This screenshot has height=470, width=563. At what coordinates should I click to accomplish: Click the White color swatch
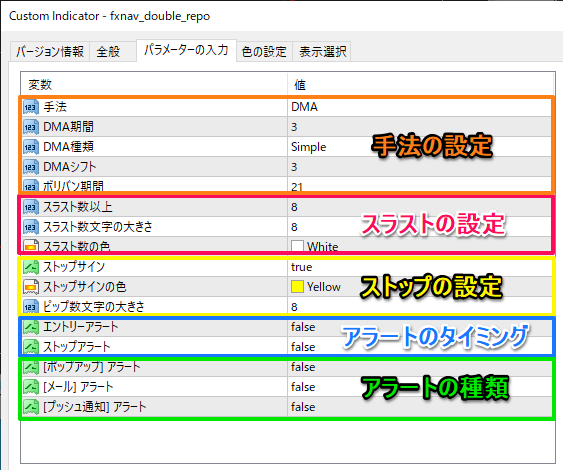point(297,246)
